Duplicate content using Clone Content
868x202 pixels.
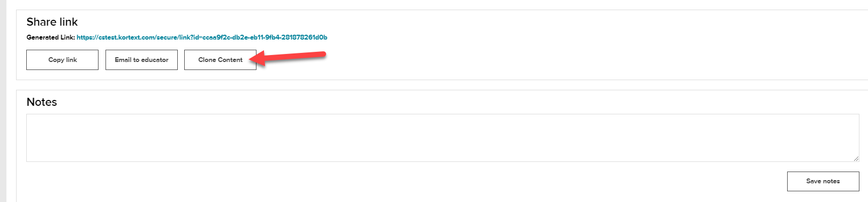click(220, 60)
